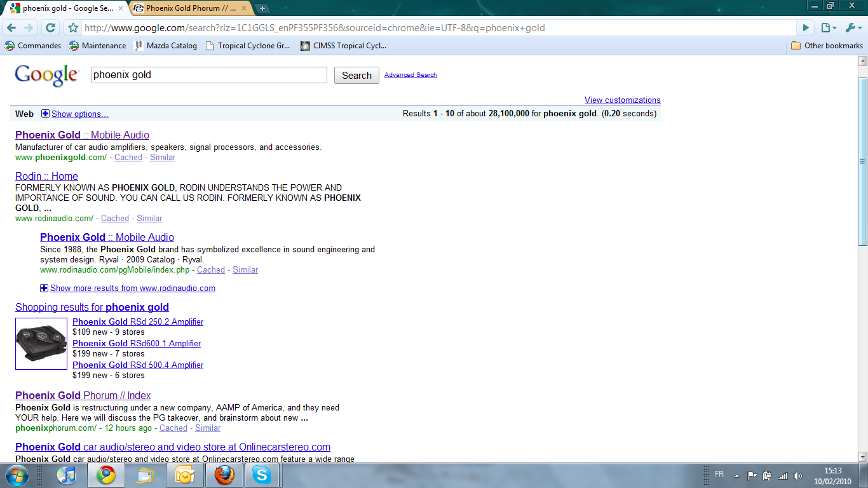This screenshot has width=868, height=488.
Task: Click the browser Back arrow
Action: [11, 28]
